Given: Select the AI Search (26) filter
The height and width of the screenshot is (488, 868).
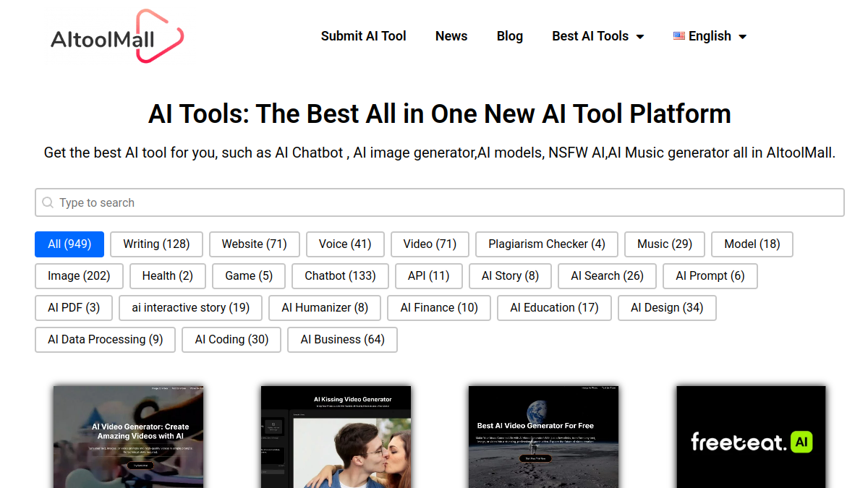Looking at the screenshot, I should [x=607, y=276].
